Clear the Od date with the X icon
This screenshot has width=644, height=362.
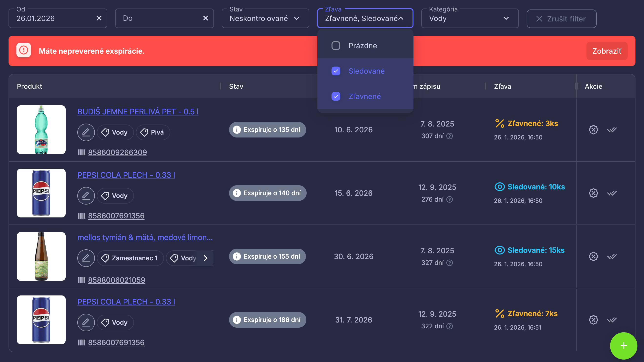tap(99, 18)
